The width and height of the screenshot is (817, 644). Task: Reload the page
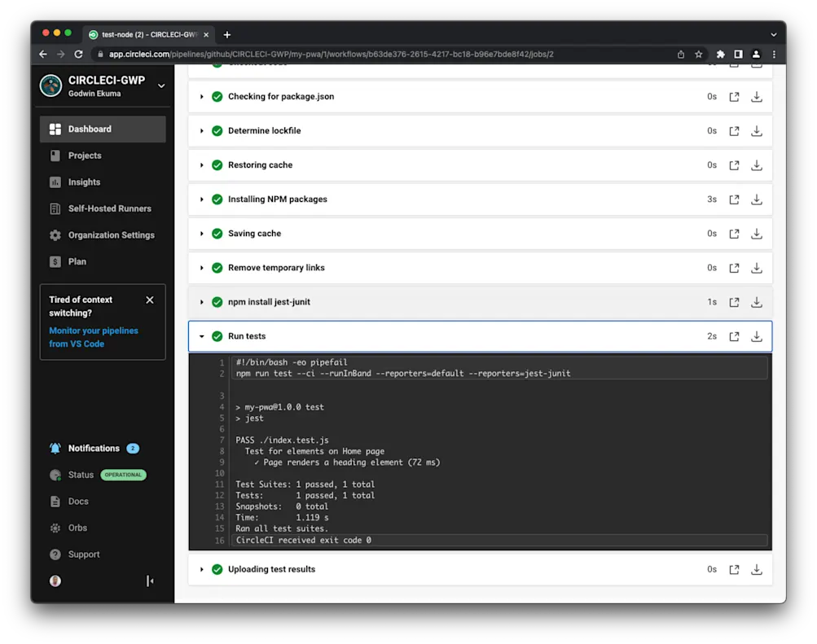tap(79, 55)
